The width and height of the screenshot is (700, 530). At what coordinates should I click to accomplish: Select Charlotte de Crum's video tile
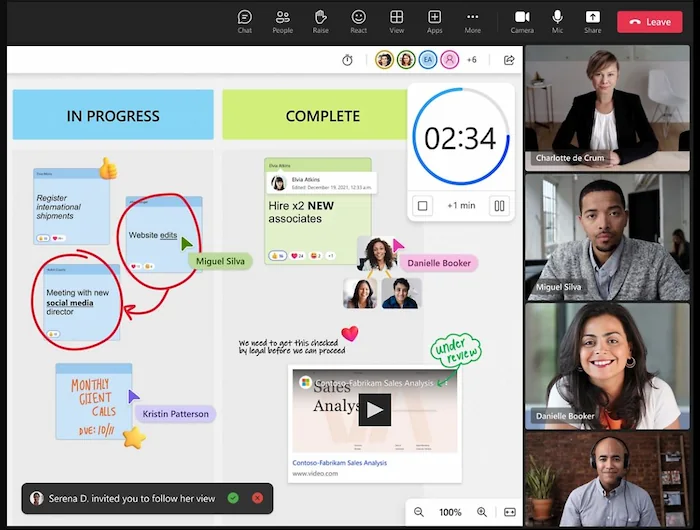coord(607,108)
